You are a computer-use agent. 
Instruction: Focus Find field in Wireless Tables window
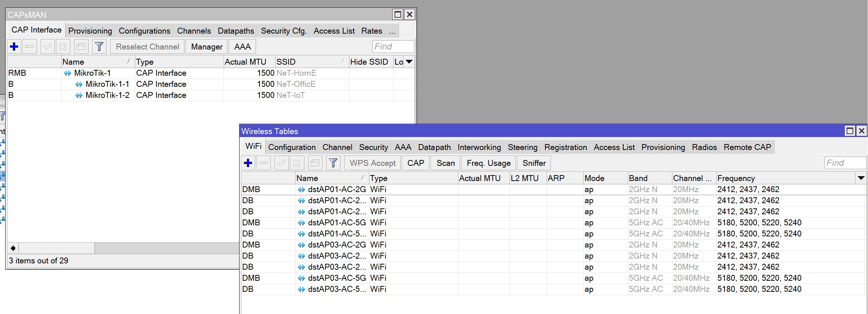[x=845, y=163]
